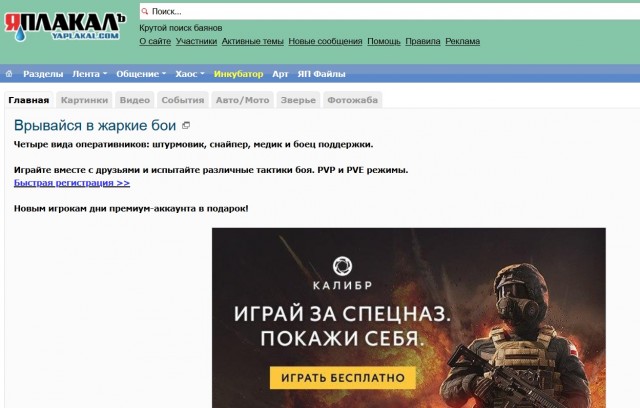Focus the Поиск search field

coord(392,11)
